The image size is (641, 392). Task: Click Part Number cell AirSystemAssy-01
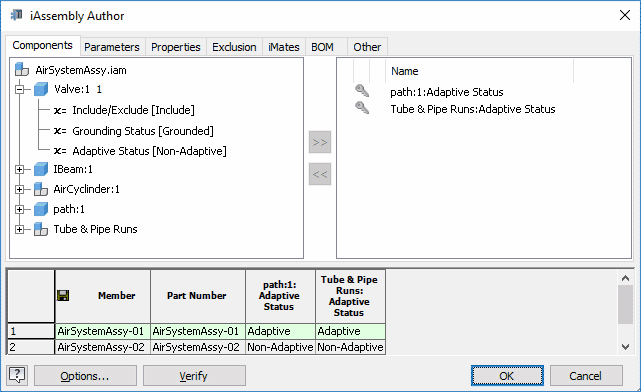[x=198, y=331]
